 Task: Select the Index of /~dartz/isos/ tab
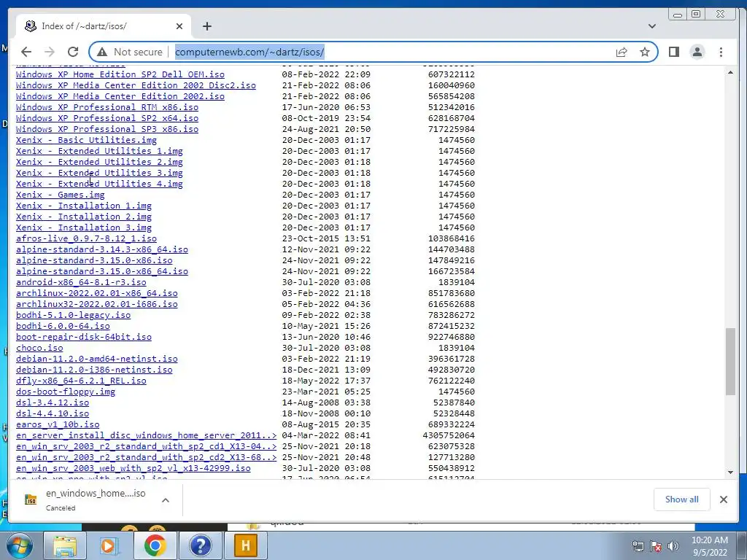(x=104, y=26)
